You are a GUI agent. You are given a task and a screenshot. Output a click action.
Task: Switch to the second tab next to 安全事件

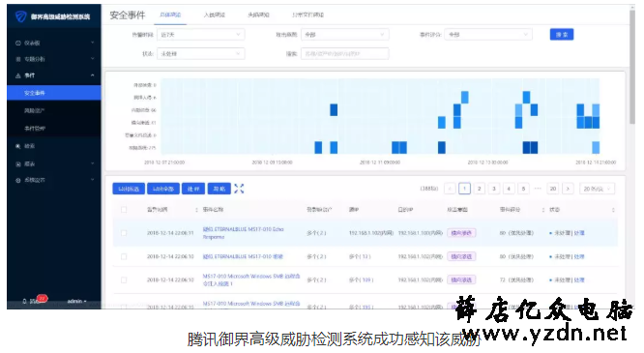215,15
